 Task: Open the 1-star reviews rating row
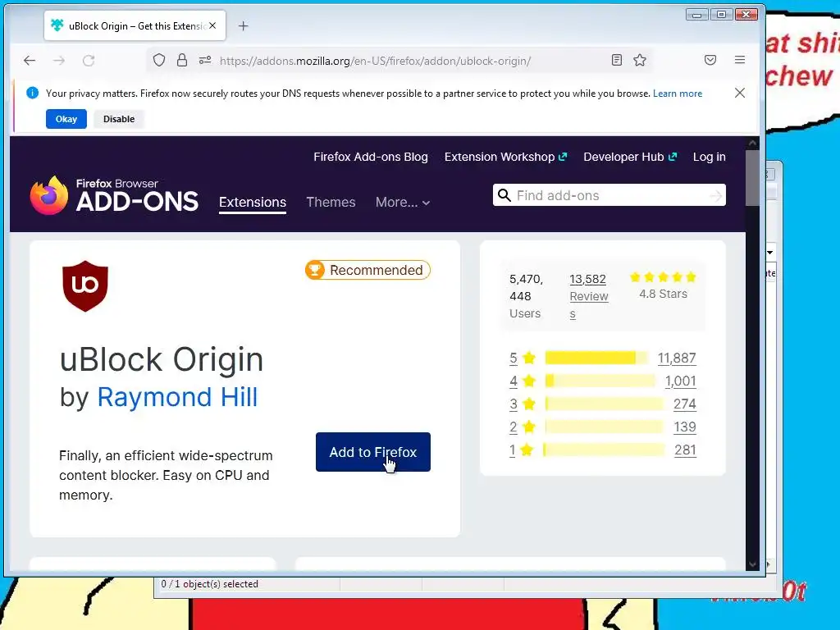603,450
